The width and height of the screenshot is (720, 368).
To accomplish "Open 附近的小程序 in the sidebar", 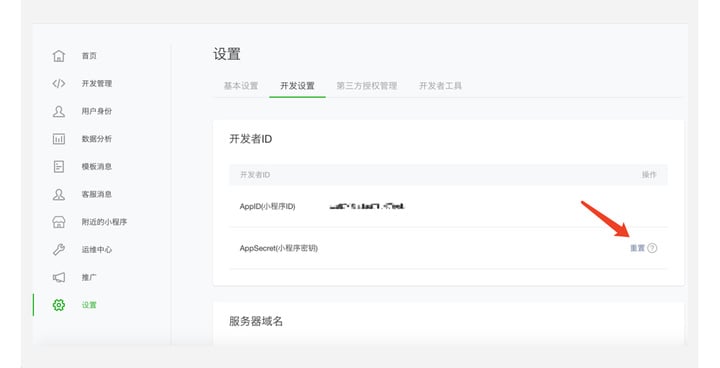I will click(104, 222).
